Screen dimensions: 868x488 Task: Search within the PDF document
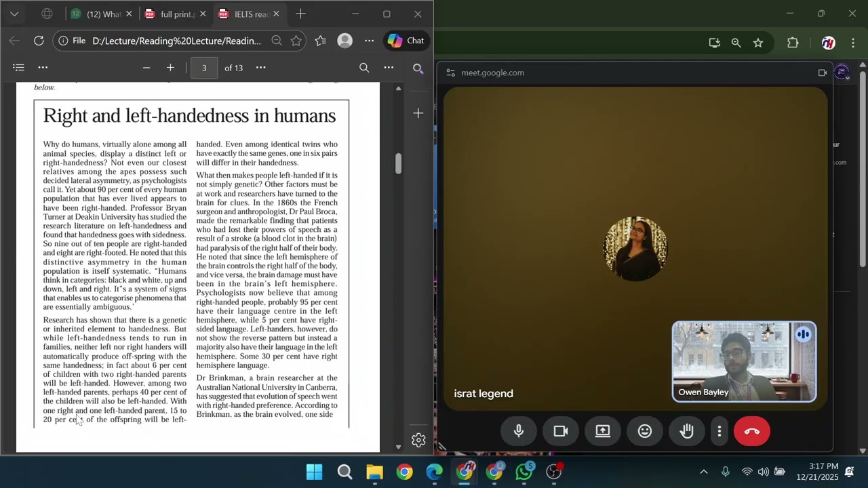click(x=364, y=68)
